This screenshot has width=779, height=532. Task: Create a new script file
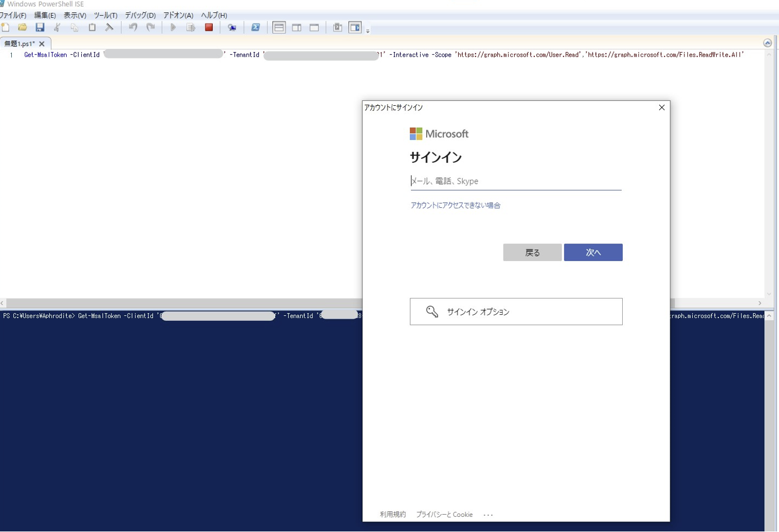click(6, 27)
